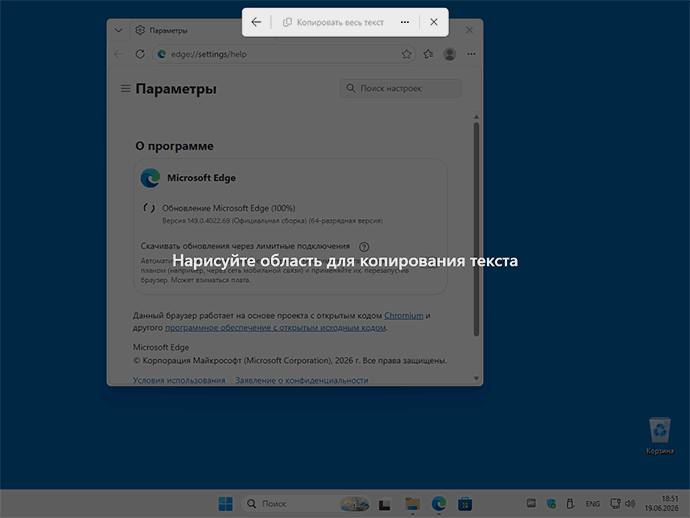Click 'Обновление Microsoft Edge (100%)' text
The width and height of the screenshot is (690, 518).
coord(229,208)
